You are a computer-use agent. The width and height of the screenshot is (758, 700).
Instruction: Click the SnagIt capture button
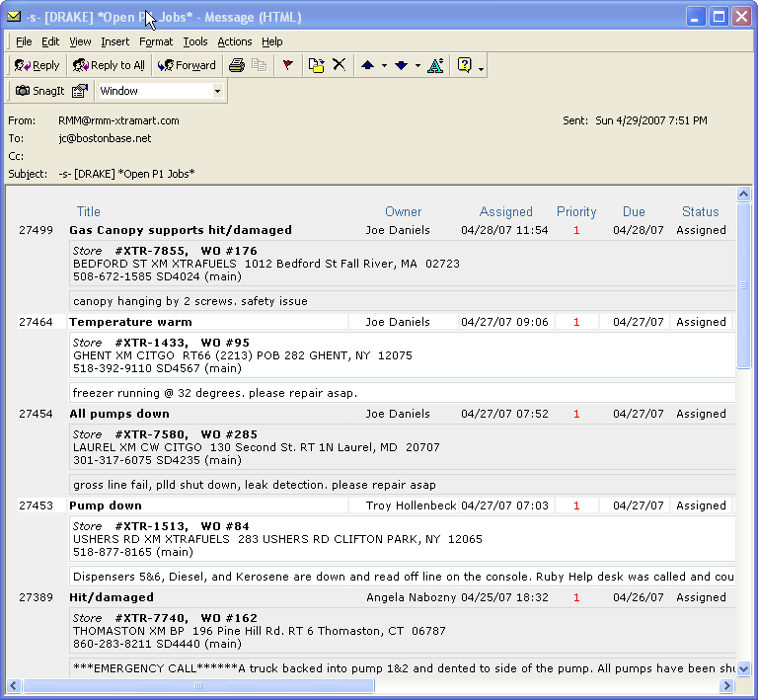pos(39,91)
